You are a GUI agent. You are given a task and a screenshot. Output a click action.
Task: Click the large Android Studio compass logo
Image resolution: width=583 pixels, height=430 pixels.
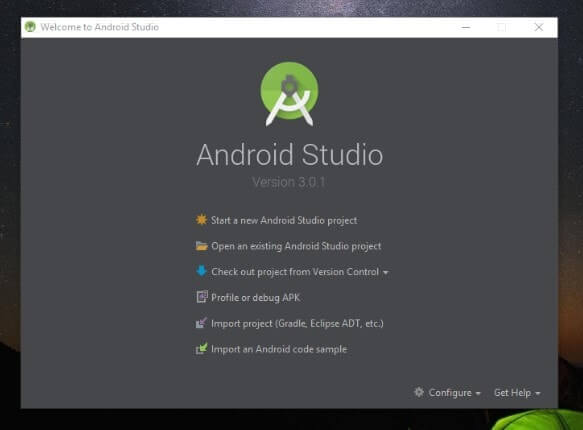coord(289,94)
